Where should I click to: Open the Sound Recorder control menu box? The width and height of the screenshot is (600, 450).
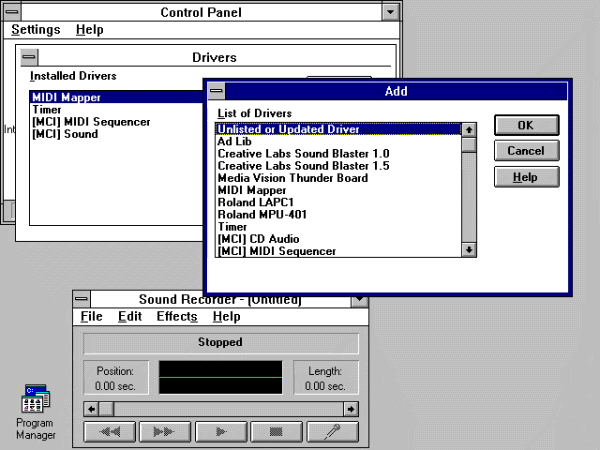tap(82, 299)
